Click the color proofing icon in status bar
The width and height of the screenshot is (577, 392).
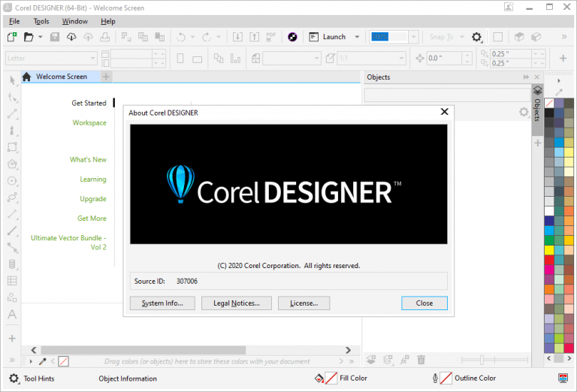pyautogui.click(x=563, y=378)
